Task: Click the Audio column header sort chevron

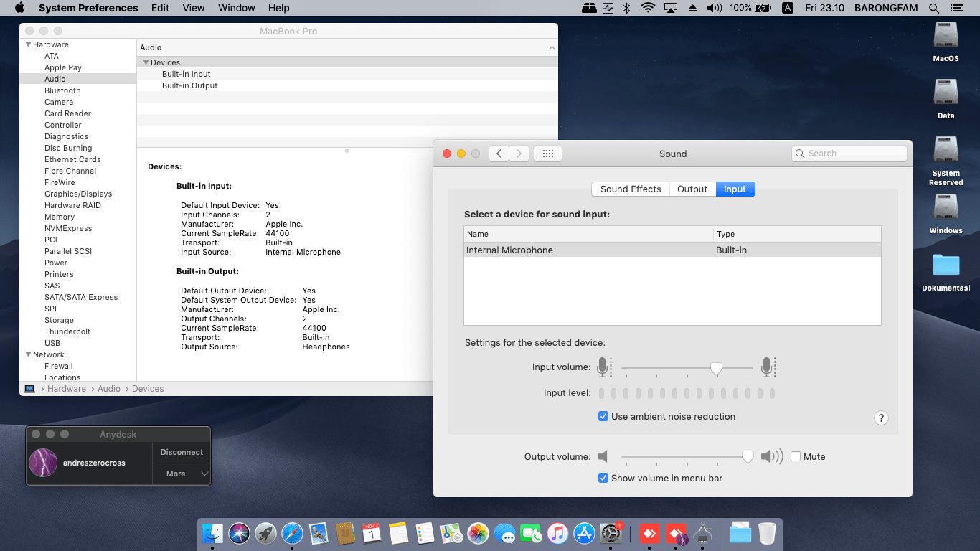Action: pyautogui.click(x=552, y=47)
